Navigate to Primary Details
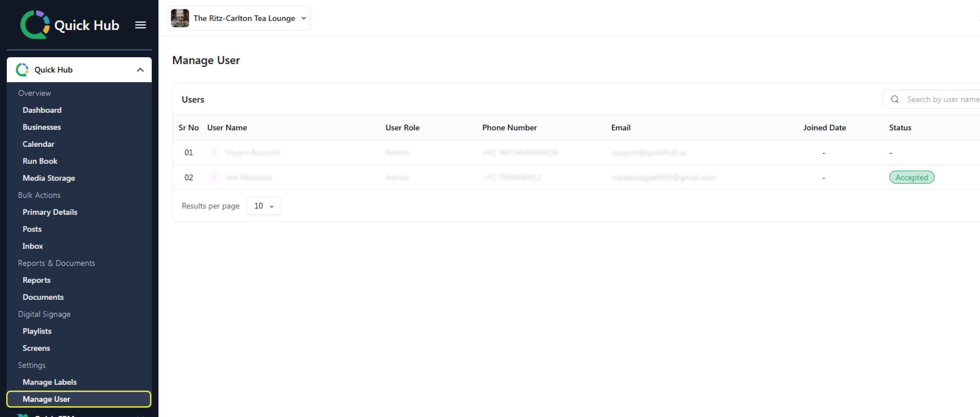This screenshot has width=980, height=417. pos(49,212)
